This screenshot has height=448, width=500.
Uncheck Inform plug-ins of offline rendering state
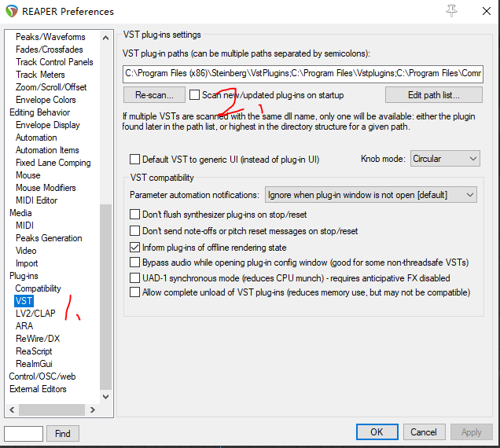tap(134, 247)
